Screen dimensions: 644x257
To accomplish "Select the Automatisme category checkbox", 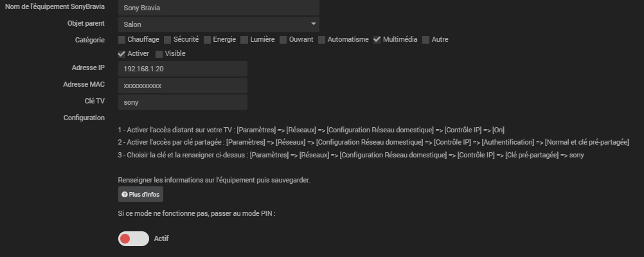I will click(322, 40).
